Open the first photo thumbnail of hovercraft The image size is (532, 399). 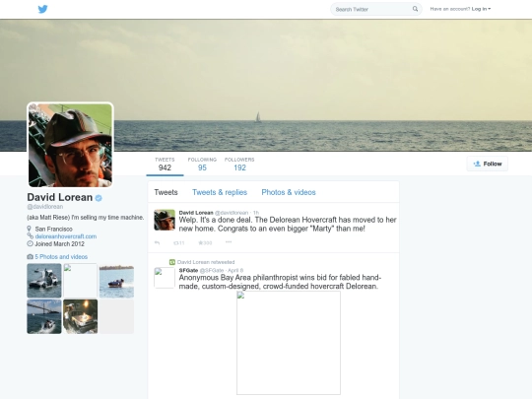tap(44, 281)
